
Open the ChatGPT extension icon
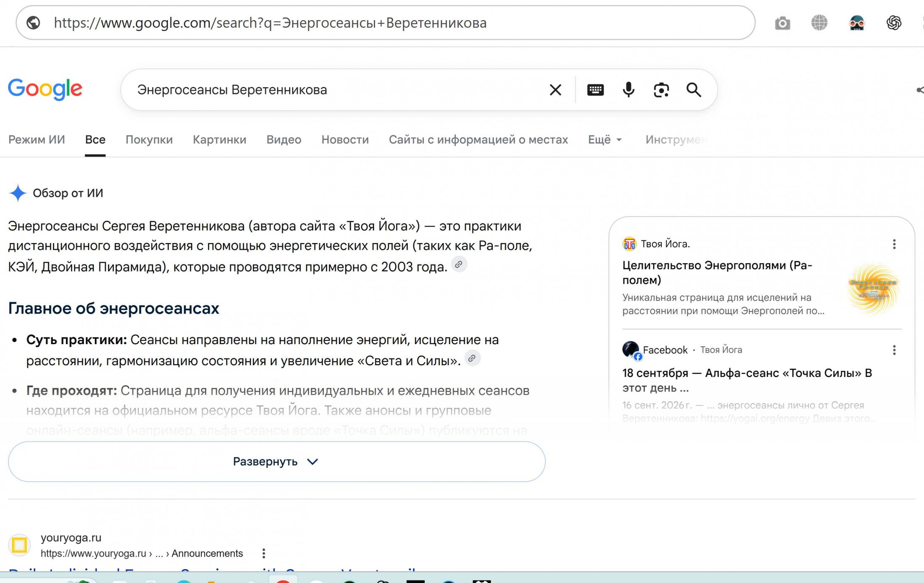pos(894,23)
